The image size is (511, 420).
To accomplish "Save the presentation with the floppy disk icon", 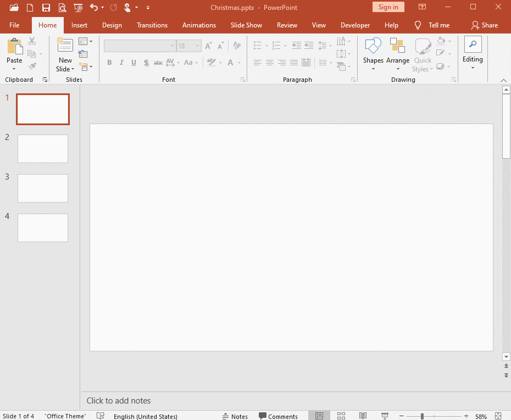I will coord(46,8).
